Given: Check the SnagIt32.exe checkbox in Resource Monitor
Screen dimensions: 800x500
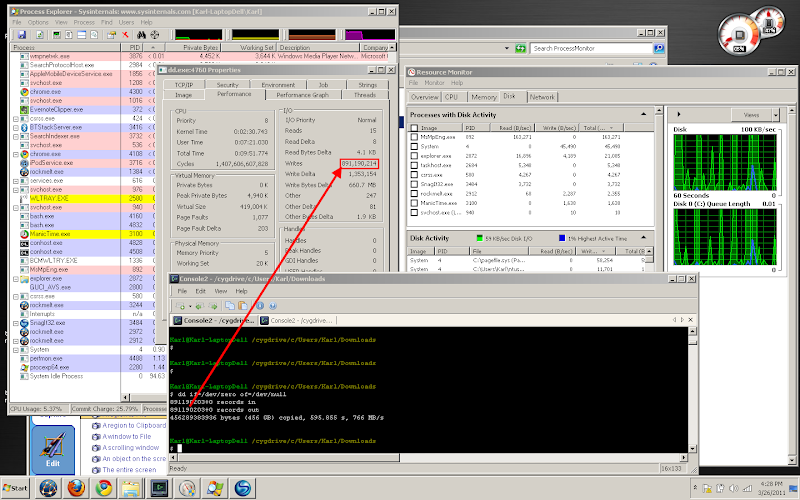Looking at the screenshot, I should coord(414,184).
